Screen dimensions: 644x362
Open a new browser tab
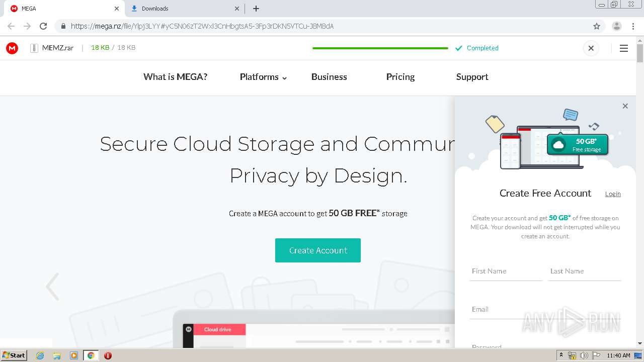256,9
